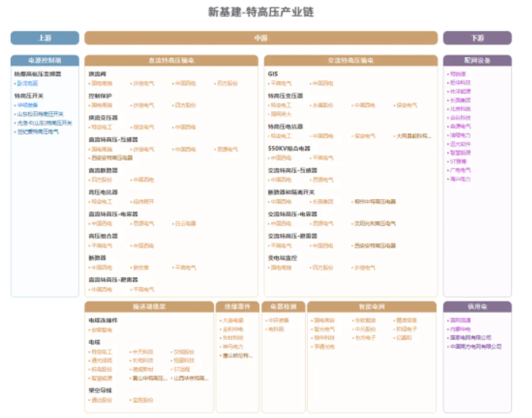This screenshot has height=418, width=532.
Task: Click the 上游 upstream header tab
Action: [45, 38]
